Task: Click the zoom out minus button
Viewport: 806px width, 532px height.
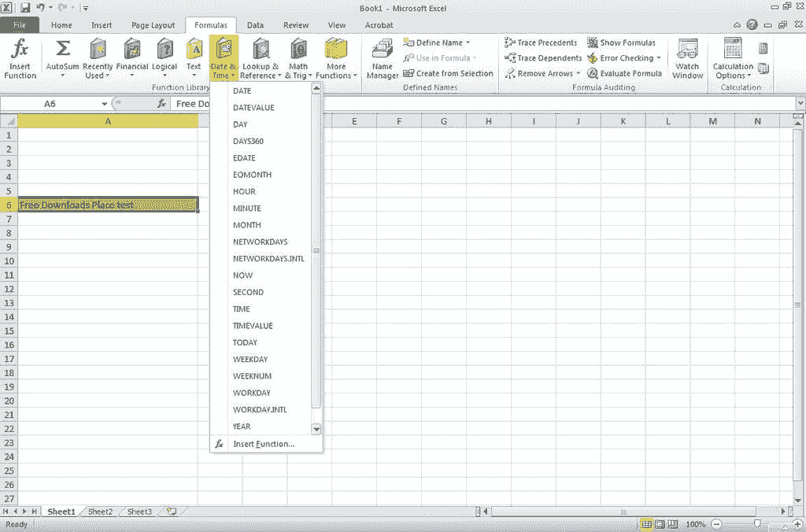Action: (716, 524)
